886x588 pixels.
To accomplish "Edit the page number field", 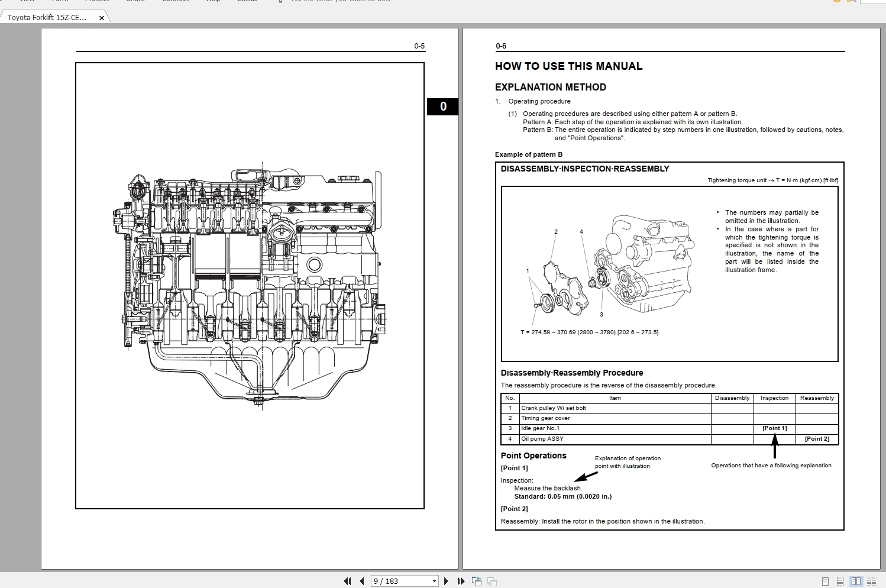I will point(396,581).
